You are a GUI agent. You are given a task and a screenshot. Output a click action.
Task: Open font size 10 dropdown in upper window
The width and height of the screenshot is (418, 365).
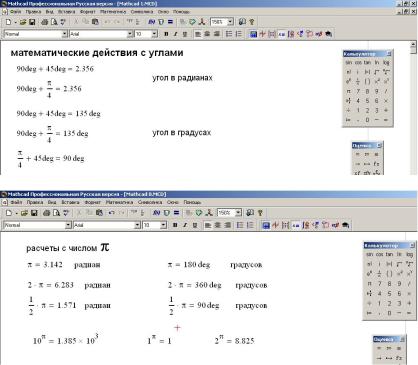[x=154, y=34]
